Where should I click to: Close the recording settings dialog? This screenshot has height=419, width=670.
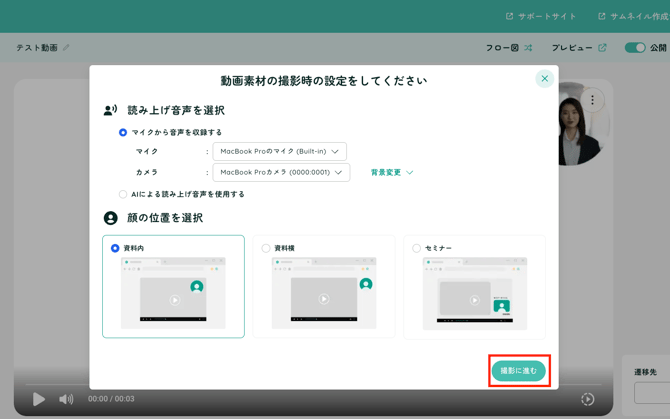[x=544, y=79]
